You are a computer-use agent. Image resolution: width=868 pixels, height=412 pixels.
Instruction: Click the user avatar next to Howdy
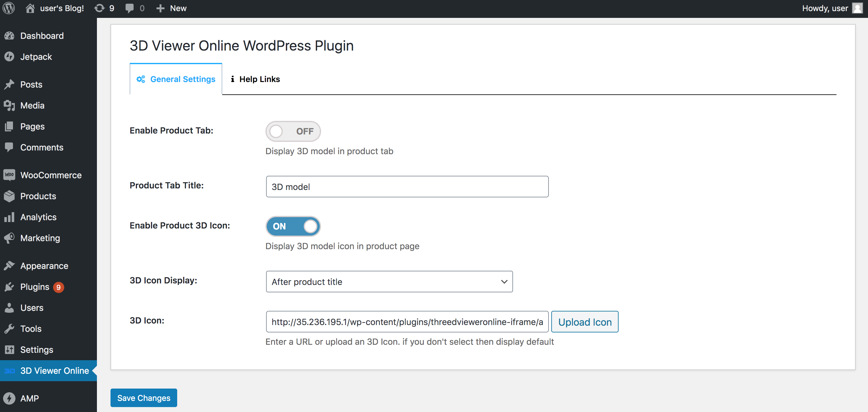click(857, 8)
